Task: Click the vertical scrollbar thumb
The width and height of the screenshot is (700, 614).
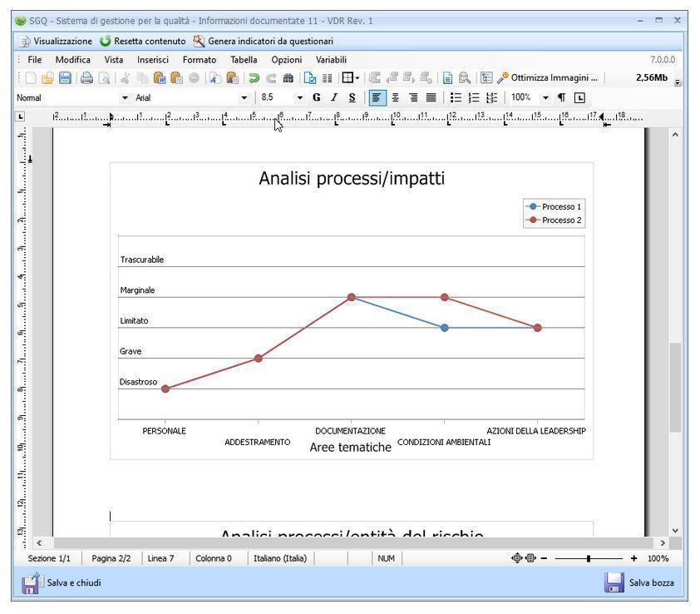Action: point(675,387)
